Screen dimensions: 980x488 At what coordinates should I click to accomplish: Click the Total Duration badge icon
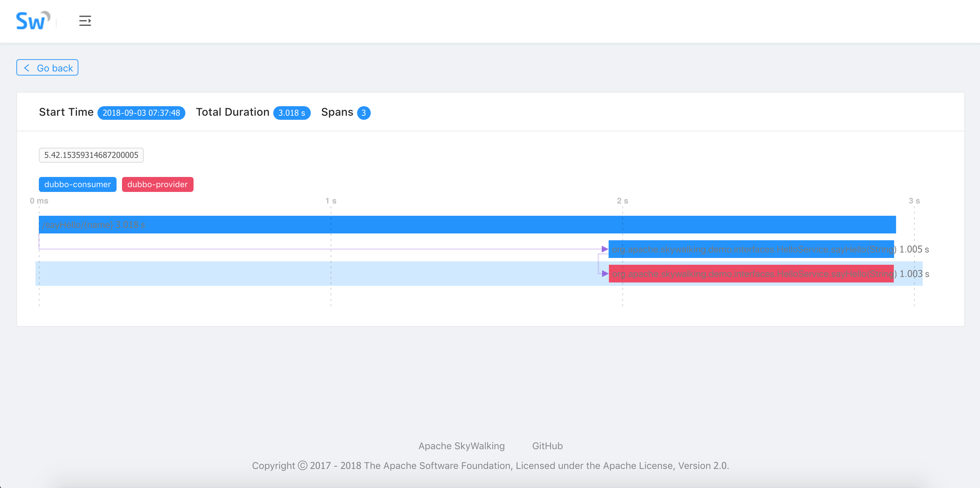[292, 112]
